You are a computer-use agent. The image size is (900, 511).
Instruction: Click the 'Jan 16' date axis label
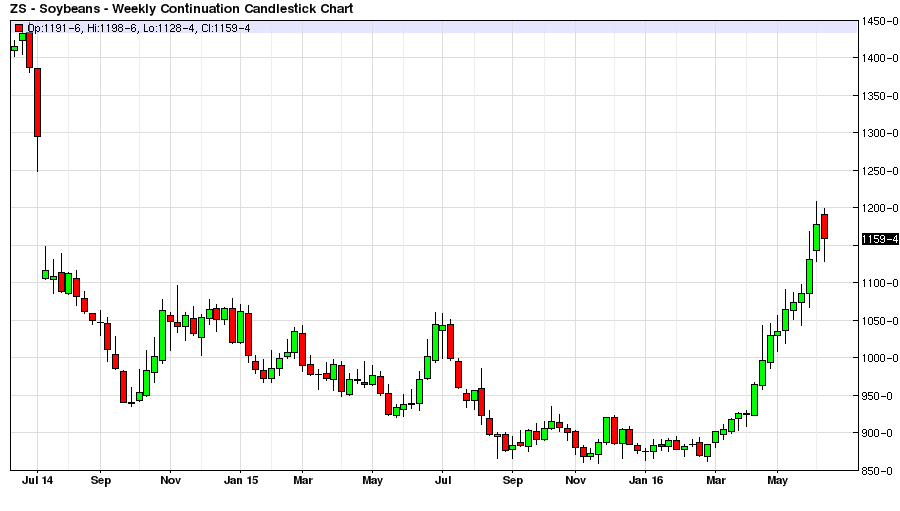pyautogui.click(x=646, y=481)
